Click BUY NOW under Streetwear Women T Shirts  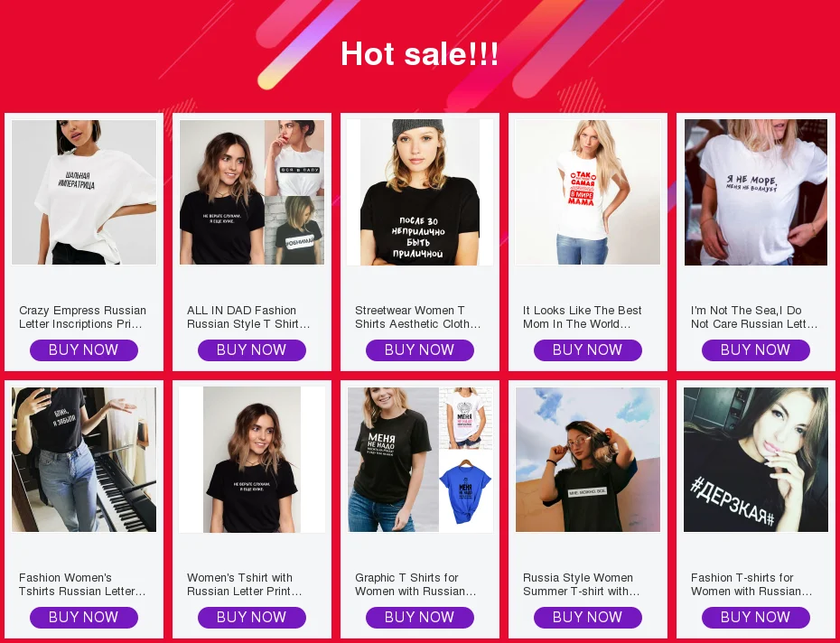click(419, 349)
